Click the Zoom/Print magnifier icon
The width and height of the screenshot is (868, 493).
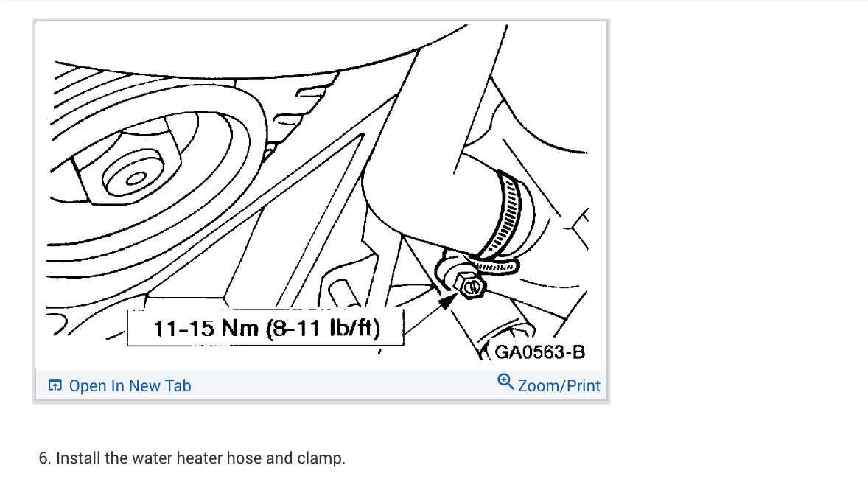pyautogui.click(x=505, y=382)
